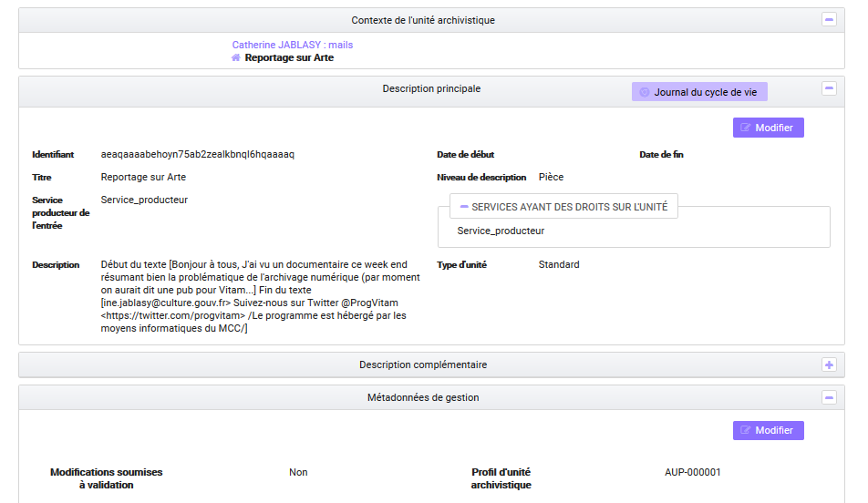Click the Non value for Modifications soumises à validation
The height and width of the screenshot is (503, 868).
(x=298, y=472)
